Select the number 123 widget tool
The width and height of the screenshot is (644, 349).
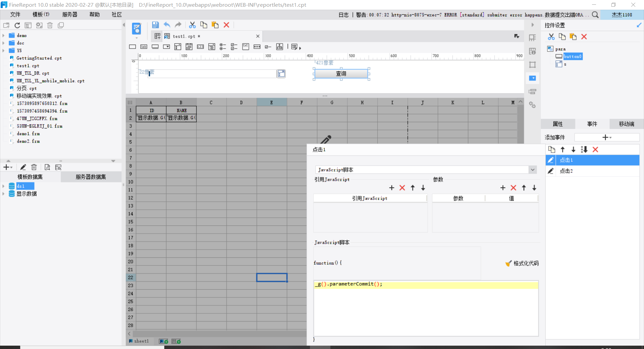pyautogui.click(x=200, y=47)
